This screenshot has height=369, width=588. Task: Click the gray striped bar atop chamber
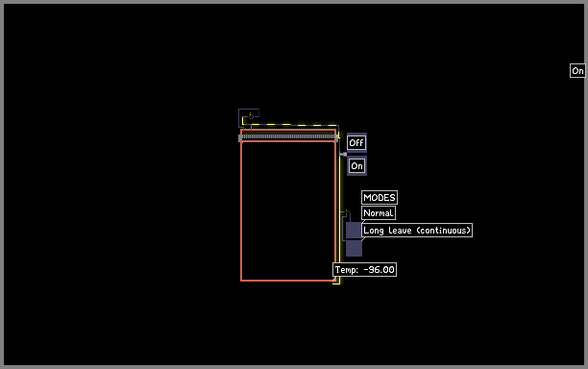[288, 137]
